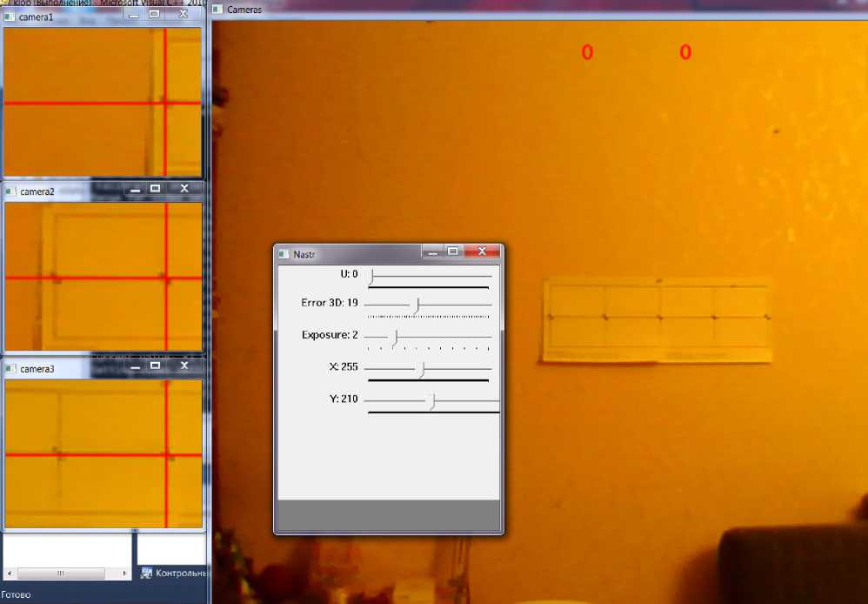This screenshot has height=604, width=868.
Task: Click the horizontal scrollbar thumb
Action: click(61, 574)
